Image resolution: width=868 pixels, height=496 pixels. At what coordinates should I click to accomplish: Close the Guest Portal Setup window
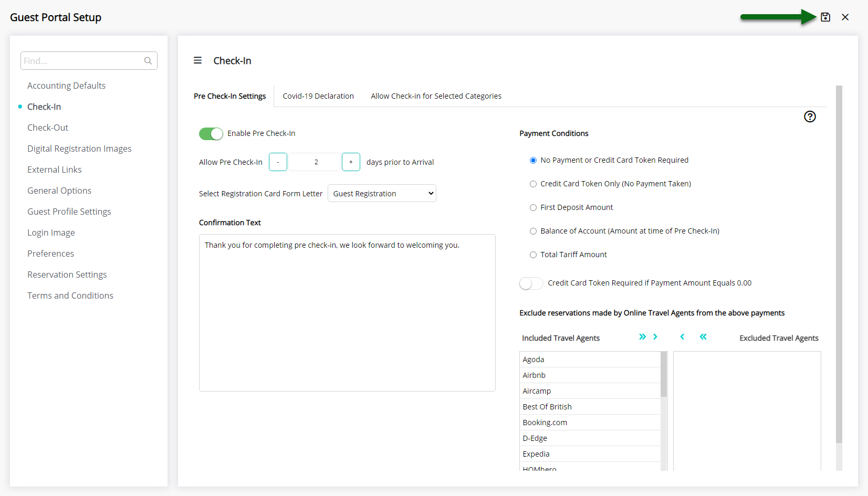[845, 17]
